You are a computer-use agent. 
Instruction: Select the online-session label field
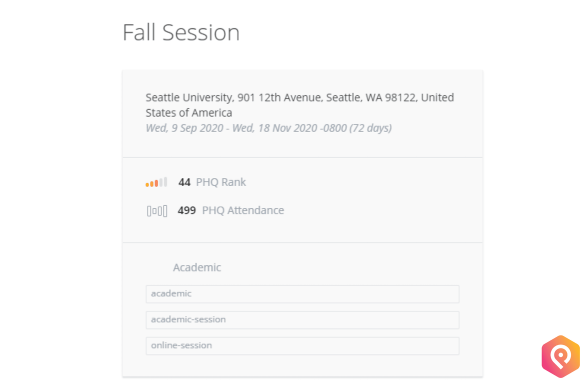pos(302,345)
